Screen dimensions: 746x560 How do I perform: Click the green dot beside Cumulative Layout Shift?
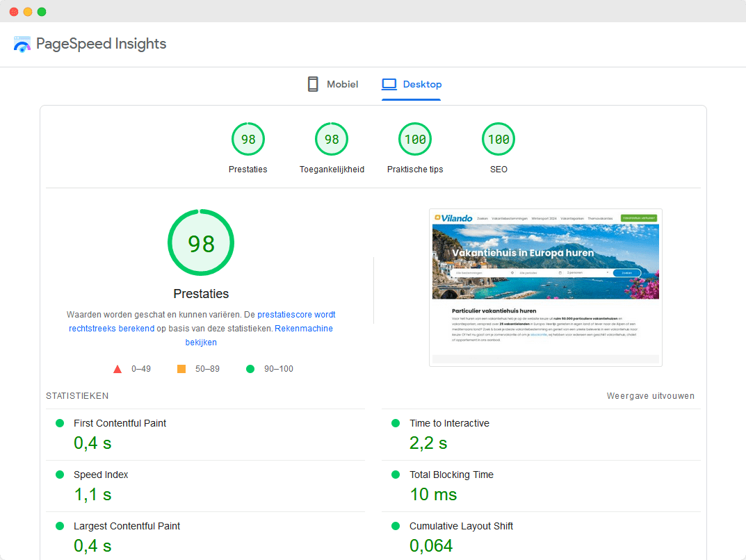point(396,526)
